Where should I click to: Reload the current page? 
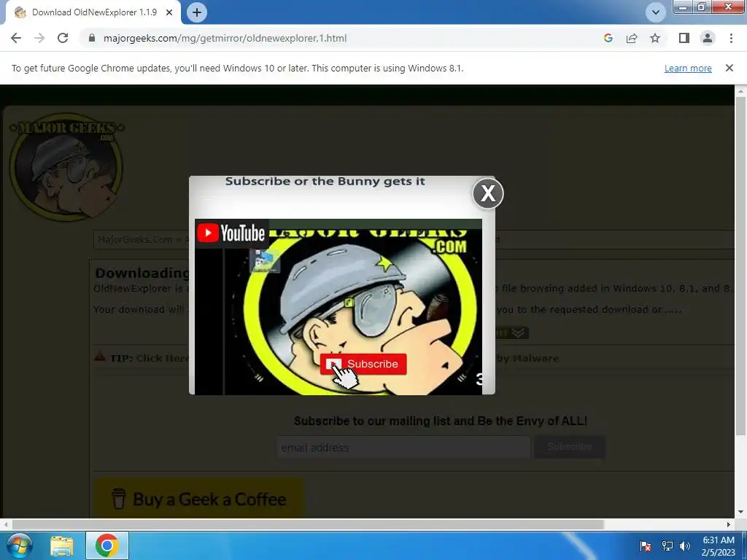[63, 38]
